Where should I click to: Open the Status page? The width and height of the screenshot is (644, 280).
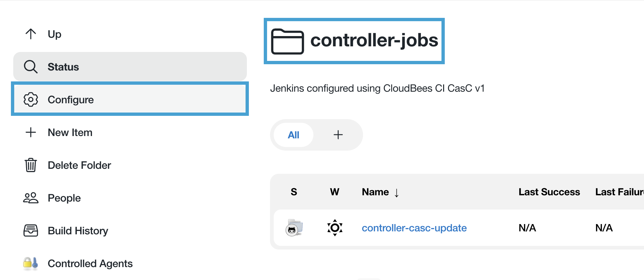(x=130, y=67)
